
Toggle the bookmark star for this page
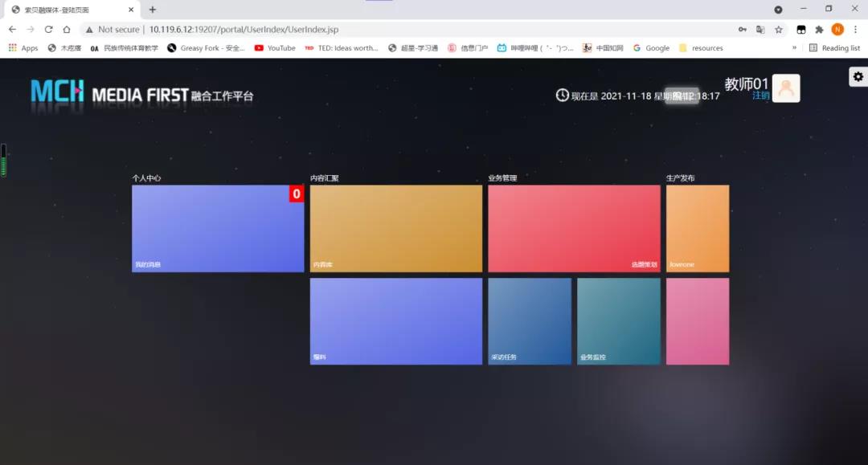pyautogui.click(x=778, y=28)
